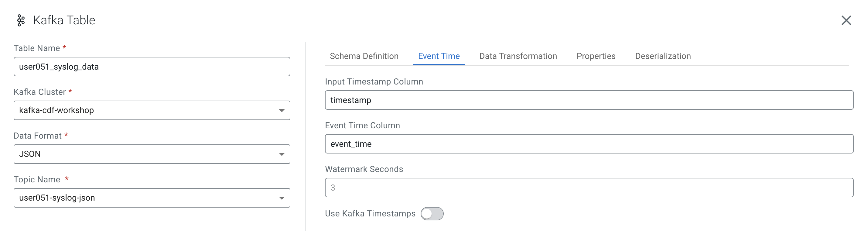Go to the Properties tab
The width and height of the screenshot is (868, 231).
[x=596, y=56]
